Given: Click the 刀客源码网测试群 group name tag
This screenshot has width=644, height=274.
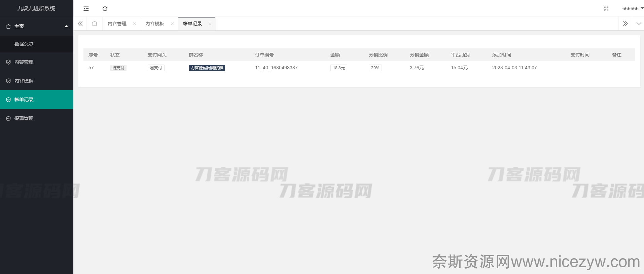Looking at the screenshot, I should point(207,68).
